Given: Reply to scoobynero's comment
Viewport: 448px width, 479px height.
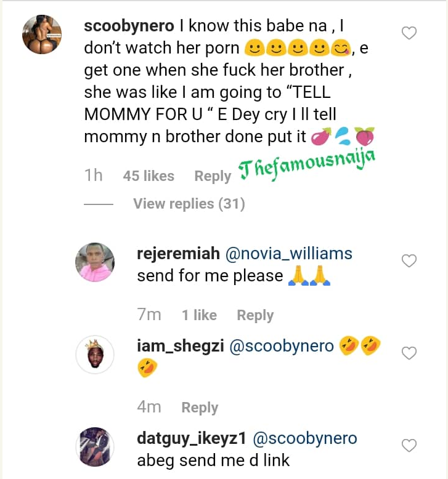Looking at the screenshot, I should [x=213, y=176].
